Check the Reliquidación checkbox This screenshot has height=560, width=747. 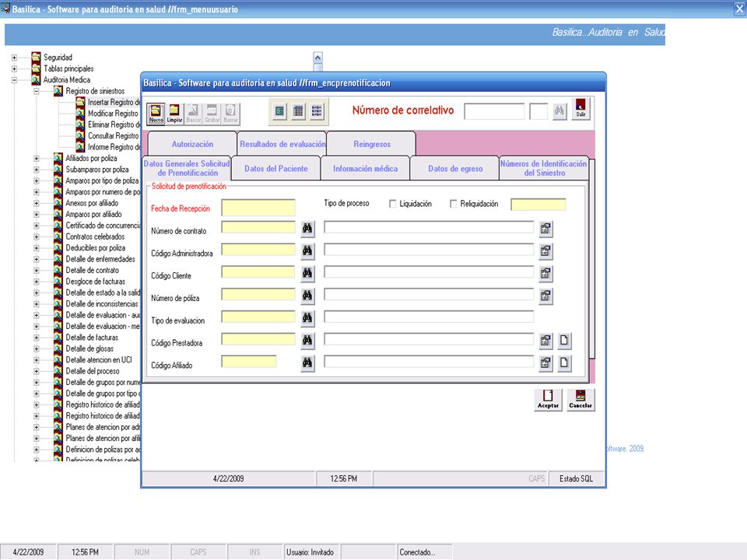click(453, 204)
